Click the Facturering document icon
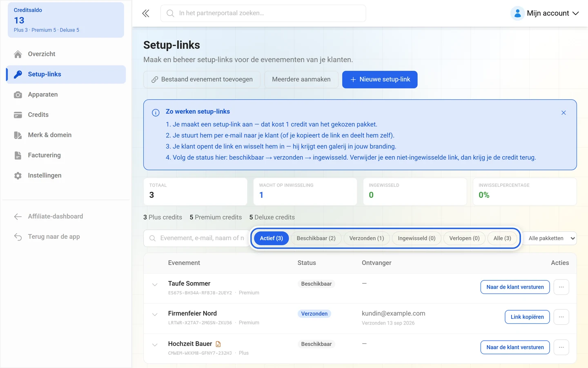588x368 pixels. (x=18, y=155)
